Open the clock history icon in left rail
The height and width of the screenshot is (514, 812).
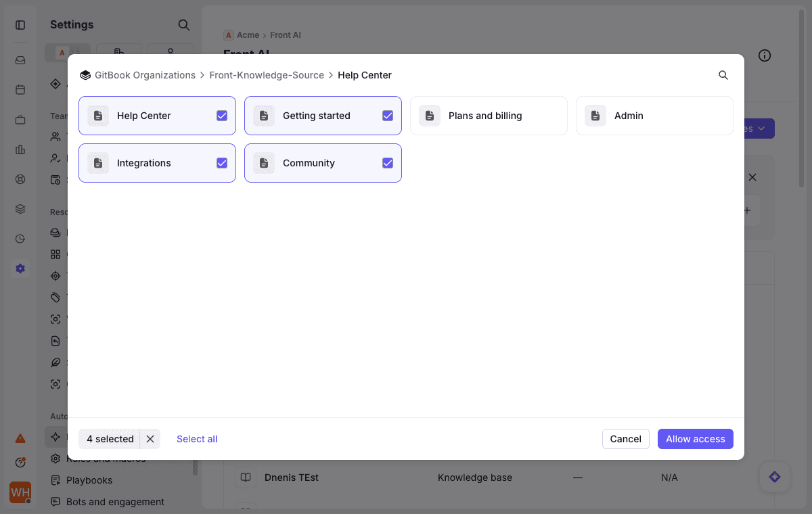click(x=20, y=239)
